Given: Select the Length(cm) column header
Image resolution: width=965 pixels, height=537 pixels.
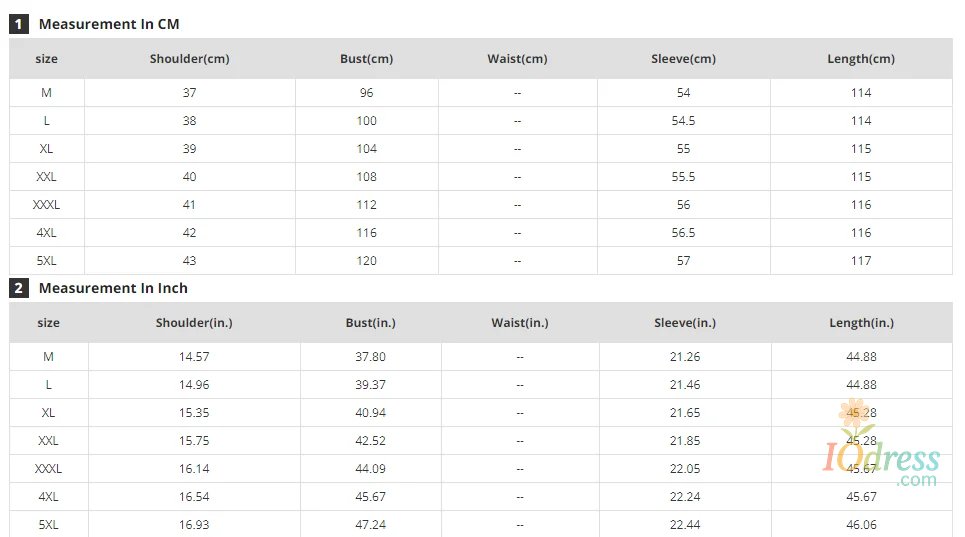Looking at the screenshot, I should coord(861,59).
